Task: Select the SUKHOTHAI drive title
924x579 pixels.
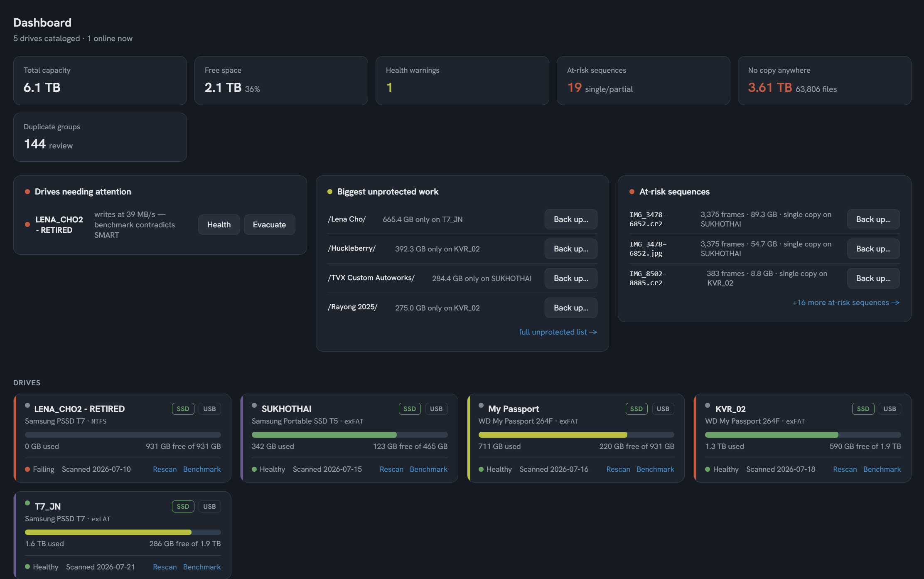Action: click(x=286, y=409)
